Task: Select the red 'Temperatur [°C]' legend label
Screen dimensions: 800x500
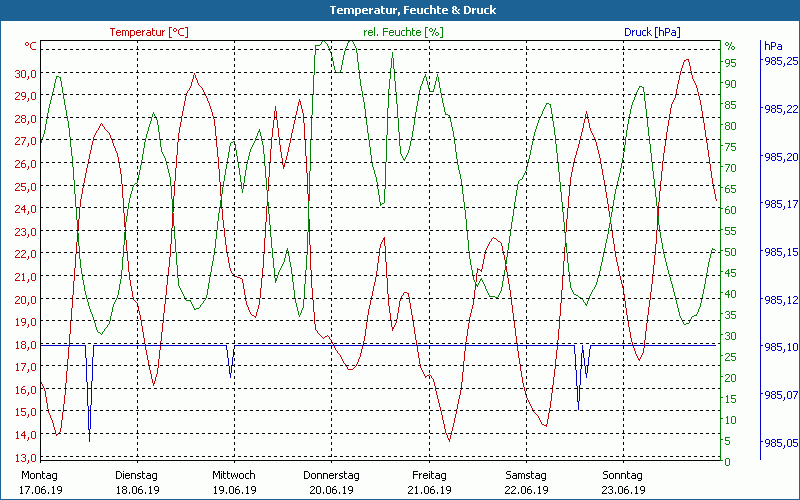Action: tap(149, 32)
